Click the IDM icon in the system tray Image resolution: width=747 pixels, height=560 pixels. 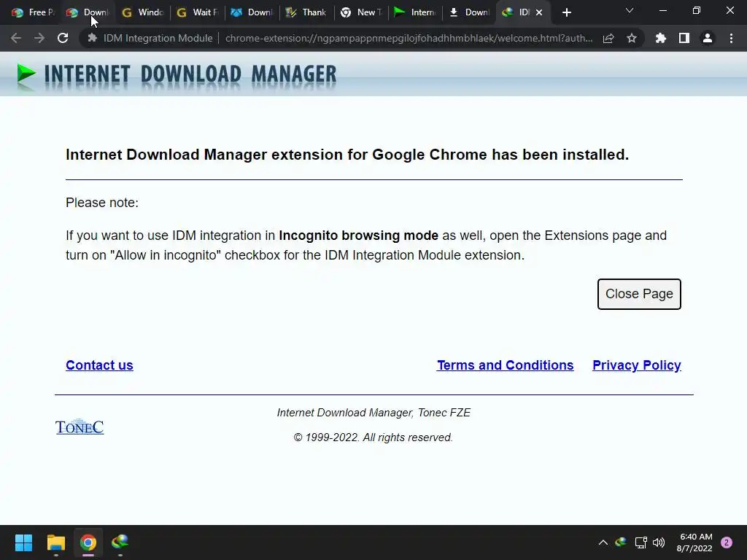click(x=621, y=542)
